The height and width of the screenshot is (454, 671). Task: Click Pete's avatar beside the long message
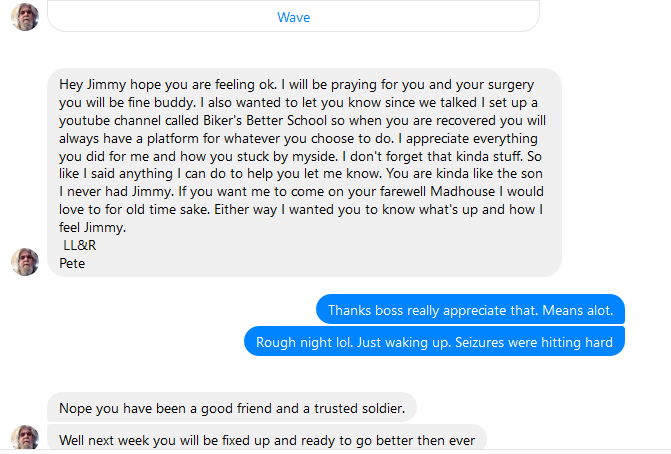pyautogui.click(x=25, y=262)
